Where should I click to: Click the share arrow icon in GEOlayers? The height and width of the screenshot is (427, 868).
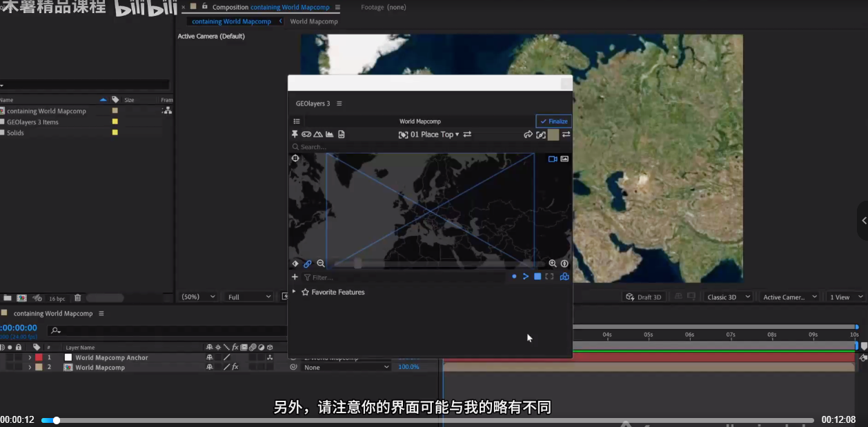pos(529,135)
